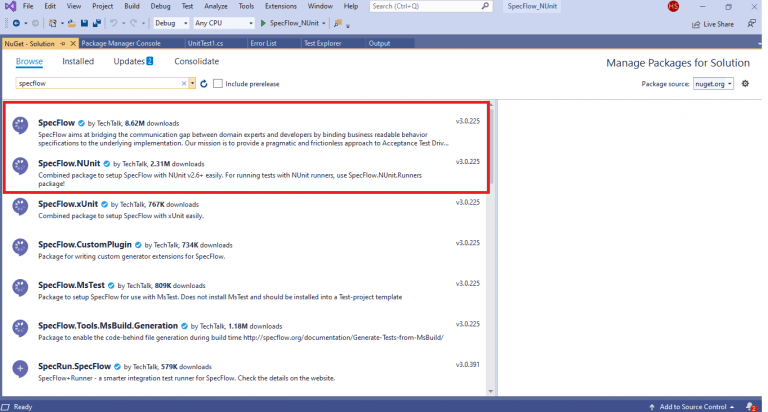Enable the Include prerelease checkbox
Screen dimensions: 768x412
[218, 84]
